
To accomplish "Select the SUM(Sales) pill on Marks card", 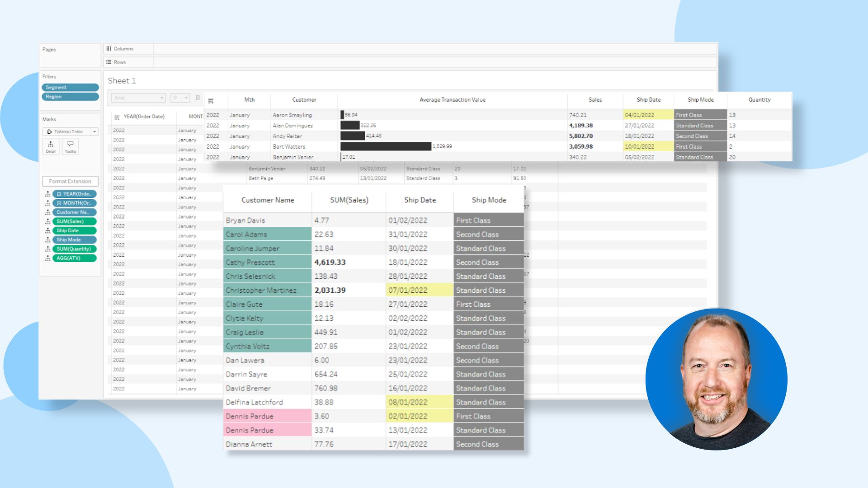I will pos(75,221).
